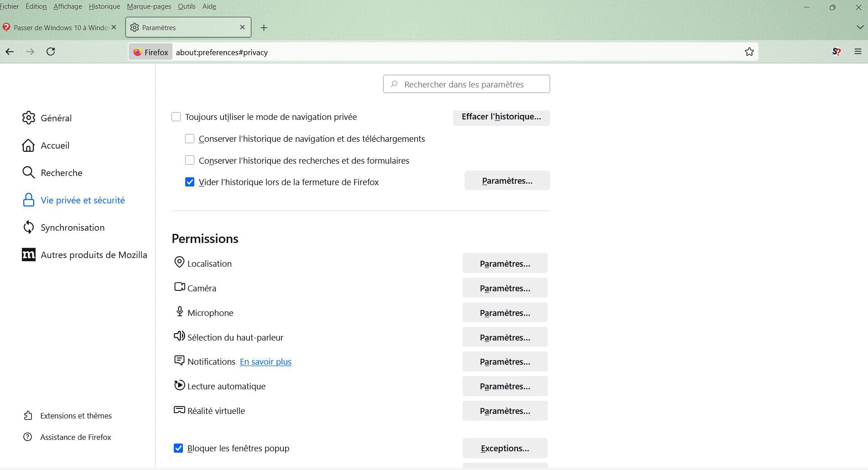
Task: Click the forward navigation arrow
Action: click(30, 52)
